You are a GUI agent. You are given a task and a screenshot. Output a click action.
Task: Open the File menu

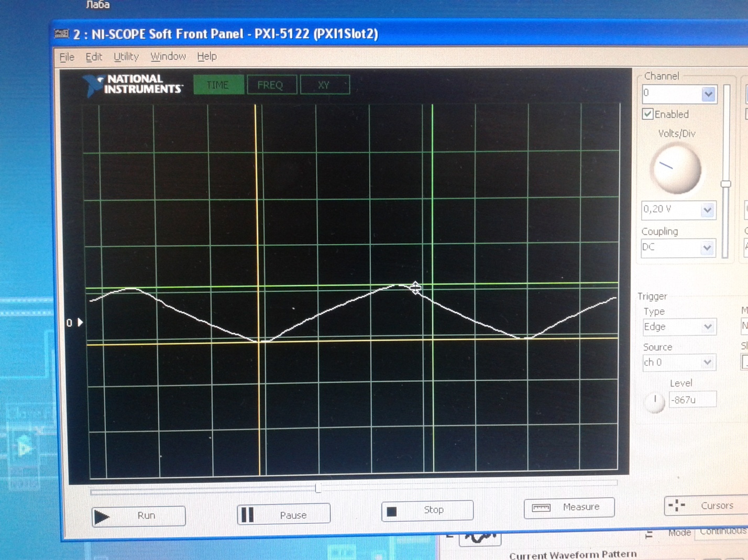pyautogui.click(x=67, y=57)
